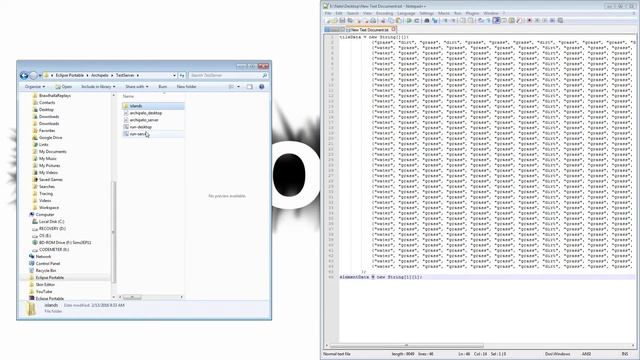Click the Explorer Back navigation button

24,76
